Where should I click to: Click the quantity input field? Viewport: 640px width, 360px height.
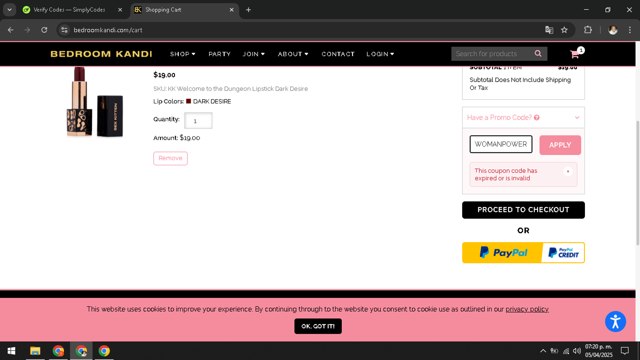tap(198, 121)
